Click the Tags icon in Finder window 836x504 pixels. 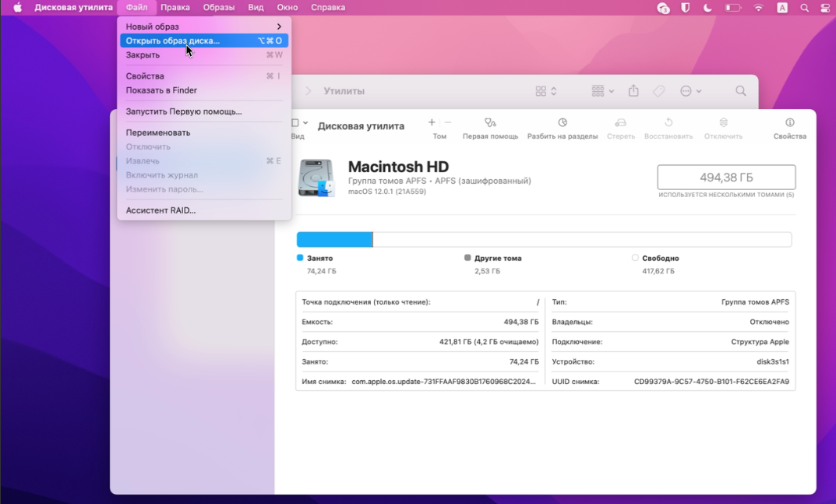coord(659,91)
